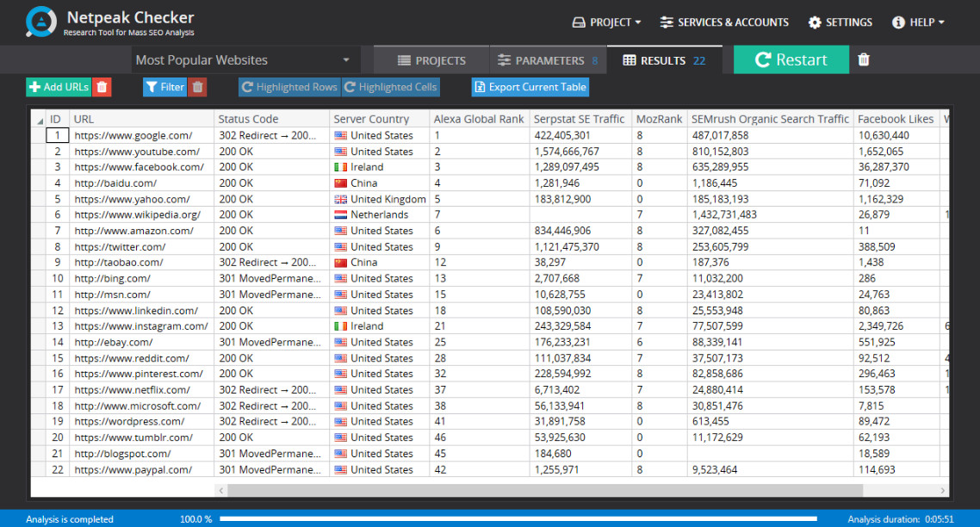This screenshot has width=980, height=527.
Task: Open SERVICES & ACCOUNTS
Action: (x=724, y=22)
